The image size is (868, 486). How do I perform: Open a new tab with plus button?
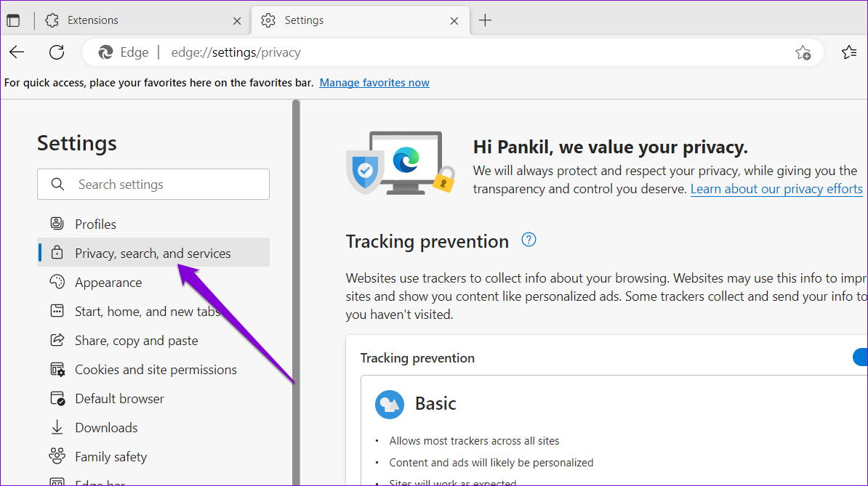(486, 20)
